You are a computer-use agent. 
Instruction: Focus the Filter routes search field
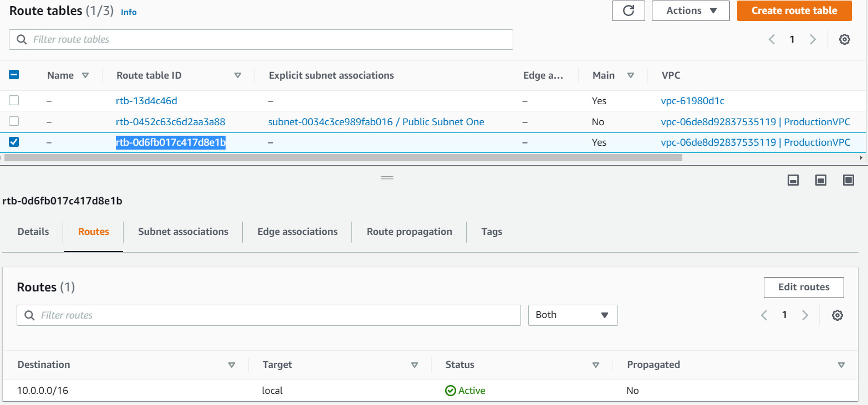(269, 315)
